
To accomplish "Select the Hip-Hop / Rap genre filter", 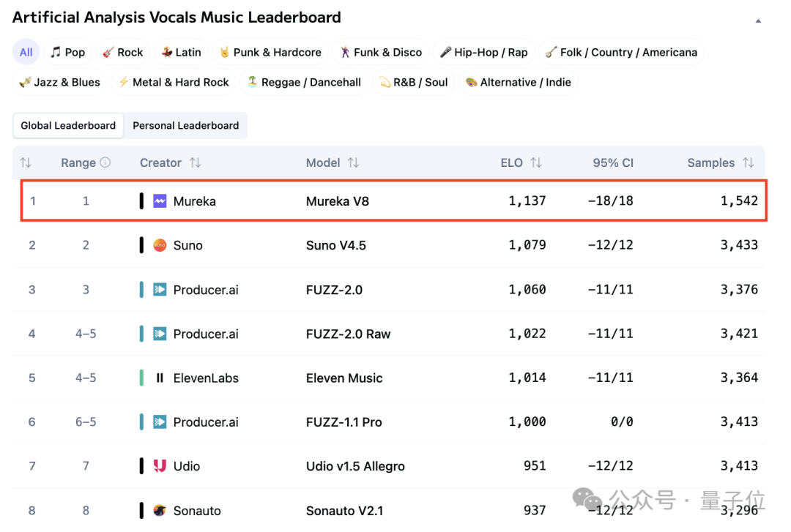I will tap(483, 52).
